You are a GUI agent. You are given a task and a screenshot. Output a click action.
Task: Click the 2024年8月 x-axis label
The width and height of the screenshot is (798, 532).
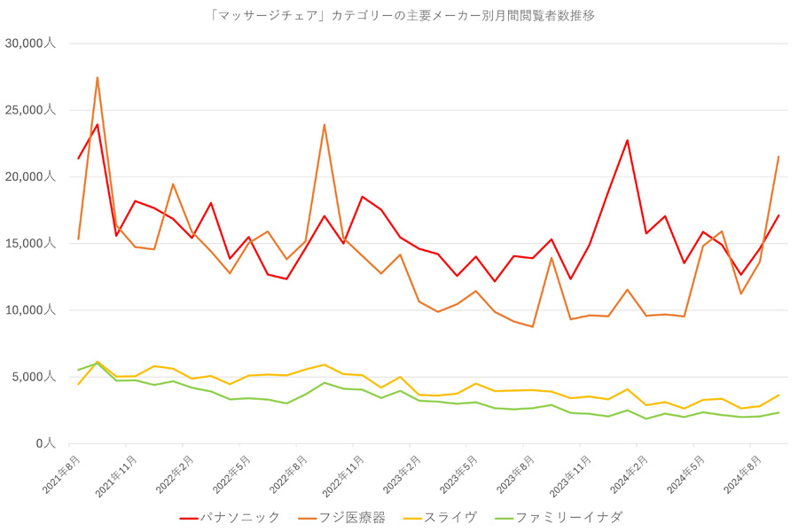(x=742, y=474)
